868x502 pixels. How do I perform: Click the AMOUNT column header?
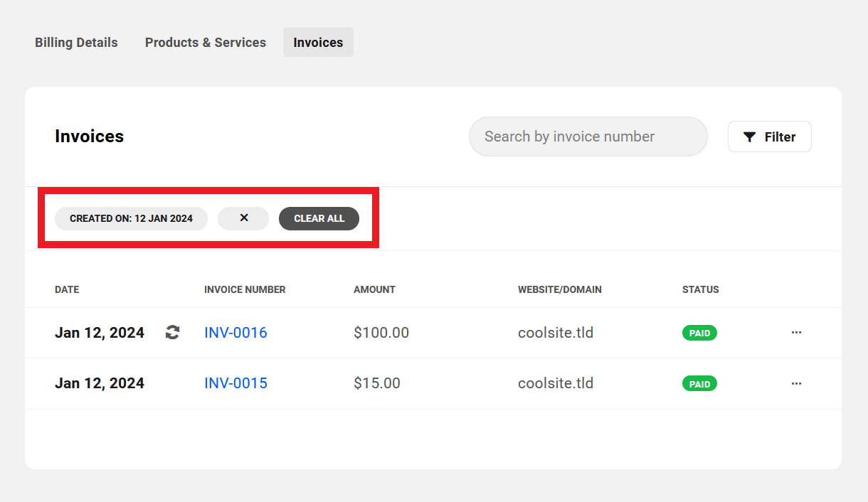point(374,289)
